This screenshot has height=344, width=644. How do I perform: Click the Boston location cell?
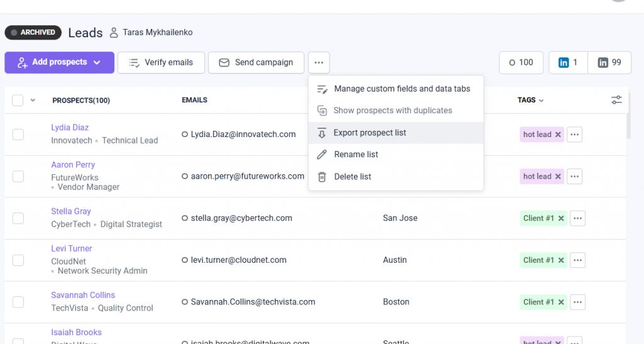tap(396, 302)
